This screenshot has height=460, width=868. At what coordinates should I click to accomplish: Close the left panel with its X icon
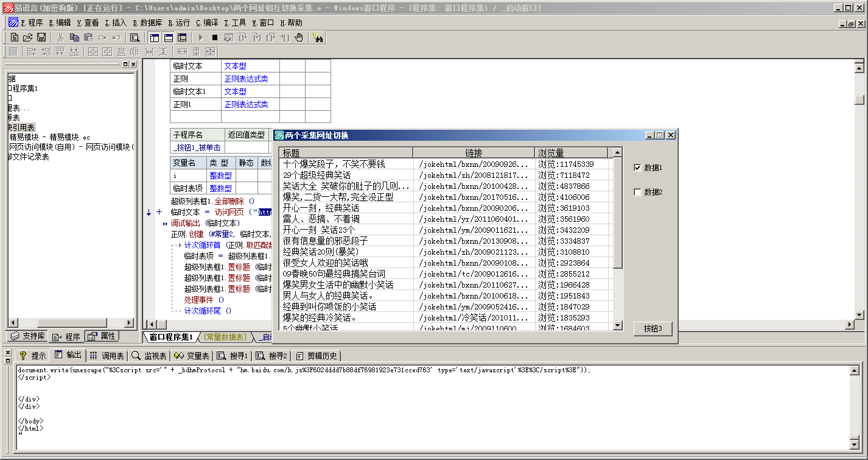(133, 64)
